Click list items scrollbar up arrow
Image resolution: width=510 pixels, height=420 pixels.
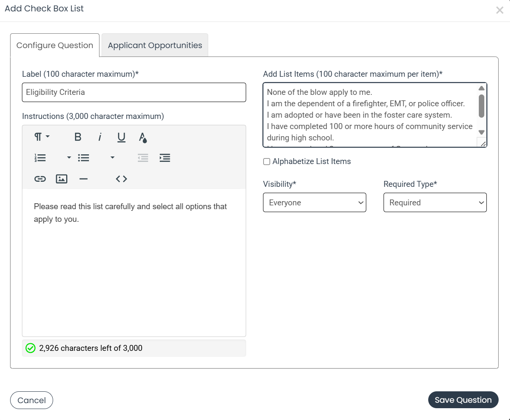pos(481,88)
